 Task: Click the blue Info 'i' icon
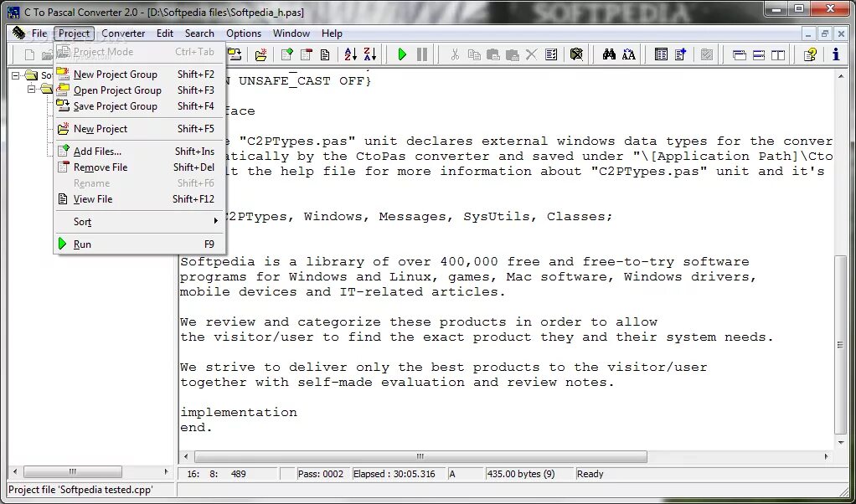836,54
